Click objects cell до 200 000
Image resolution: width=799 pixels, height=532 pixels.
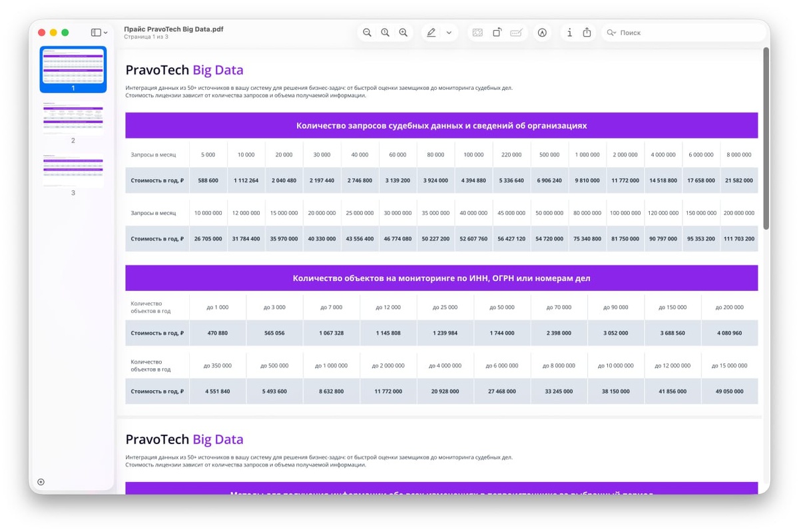click(729, 308)
